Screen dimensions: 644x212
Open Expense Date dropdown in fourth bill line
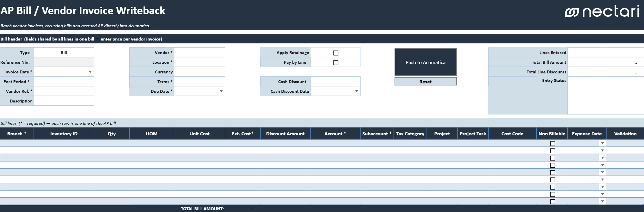pos(603,165)
